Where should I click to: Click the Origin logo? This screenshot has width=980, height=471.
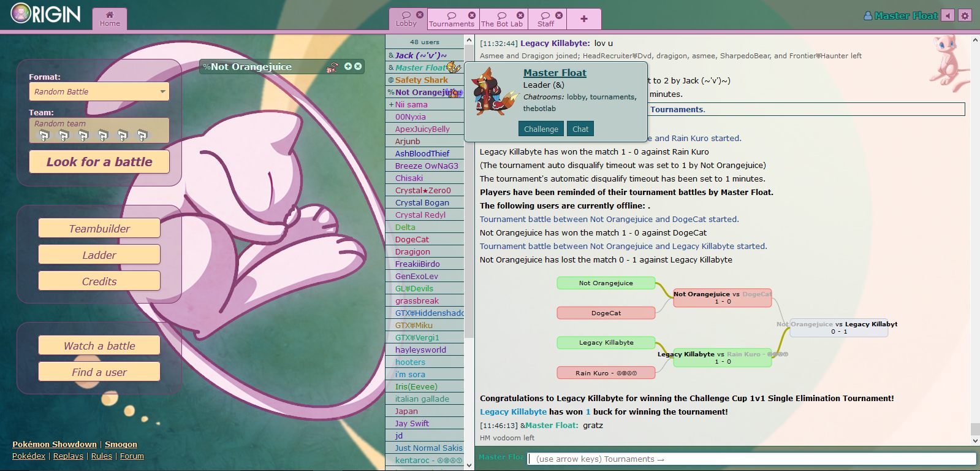pyautogui.click(x=46, y=14)
